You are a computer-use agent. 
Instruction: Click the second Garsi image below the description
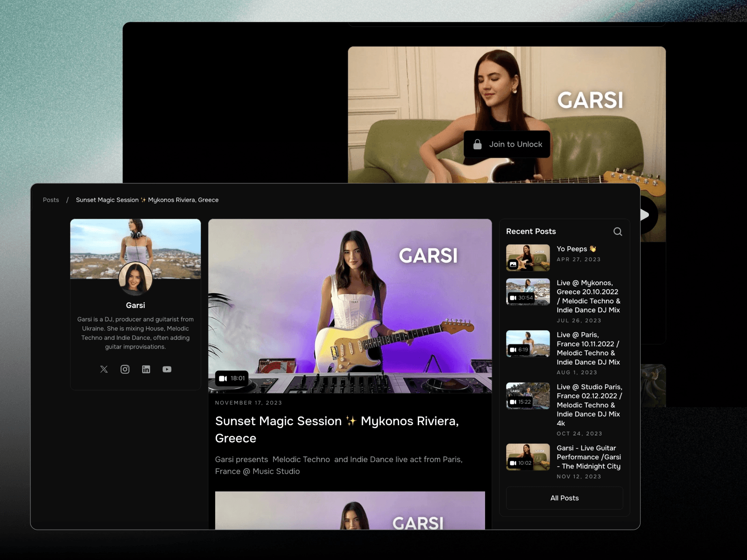[350, 511]
